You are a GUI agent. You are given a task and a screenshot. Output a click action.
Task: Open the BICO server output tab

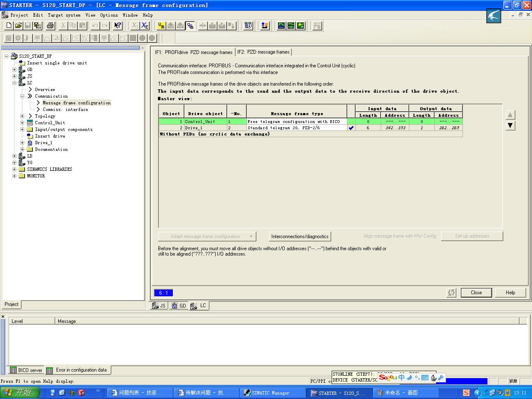(x=26, y=370)
